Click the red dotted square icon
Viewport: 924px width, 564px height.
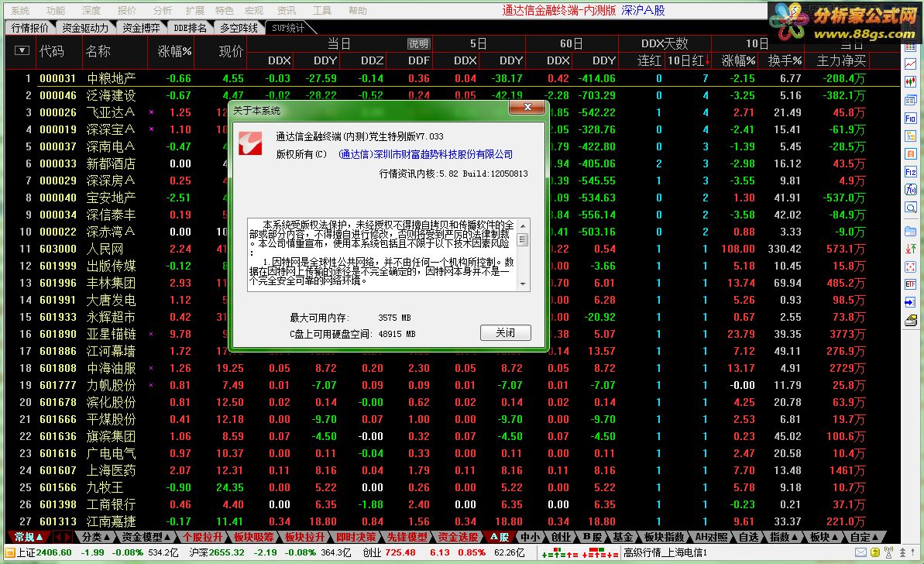[911, 267]
